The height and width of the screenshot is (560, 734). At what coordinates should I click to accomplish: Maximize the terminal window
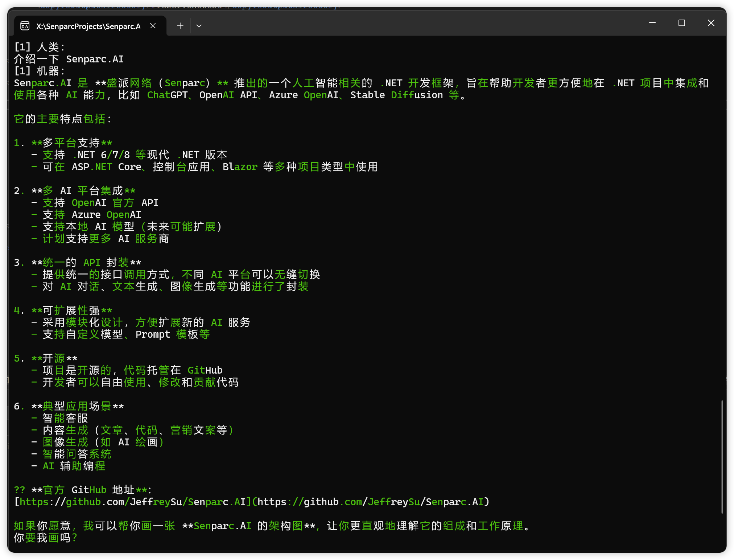coord(681,23)
